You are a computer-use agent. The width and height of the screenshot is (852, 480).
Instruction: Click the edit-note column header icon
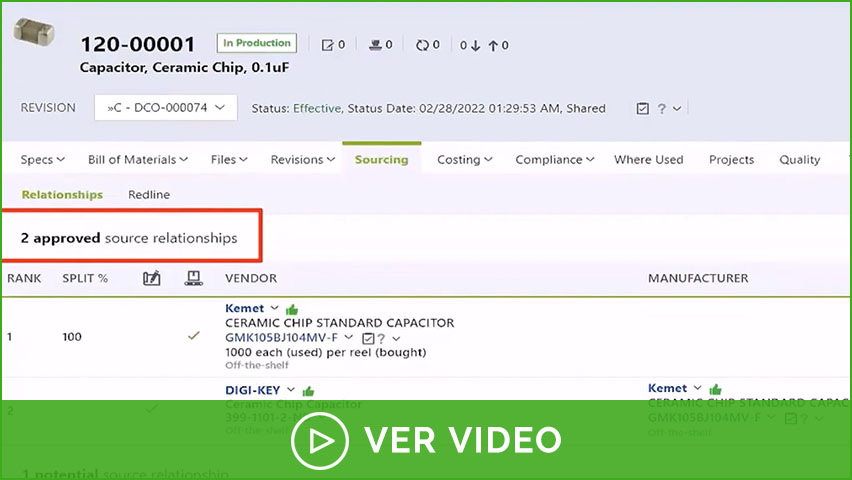click(152, 278)
